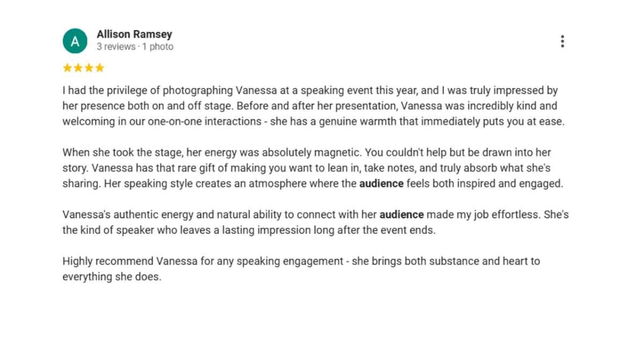Click the paragraph starting "When she took the stage"
Viewport: 644px width, 362px height.
[313, 168]
